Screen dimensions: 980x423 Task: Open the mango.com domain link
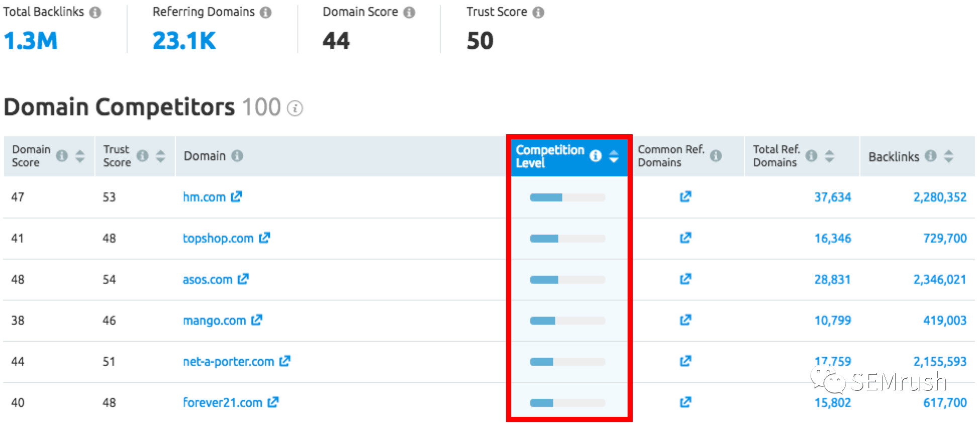215,321
